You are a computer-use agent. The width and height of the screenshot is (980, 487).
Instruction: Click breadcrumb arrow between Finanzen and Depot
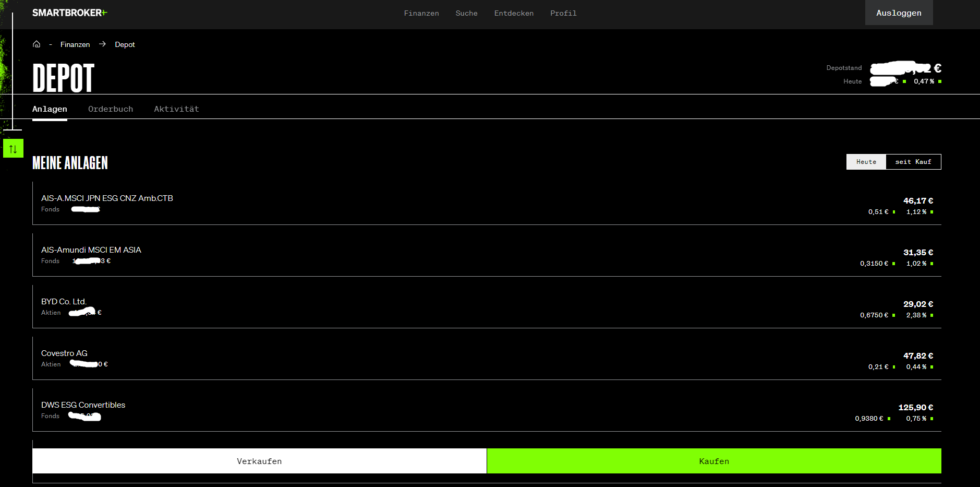click(103, 44)
